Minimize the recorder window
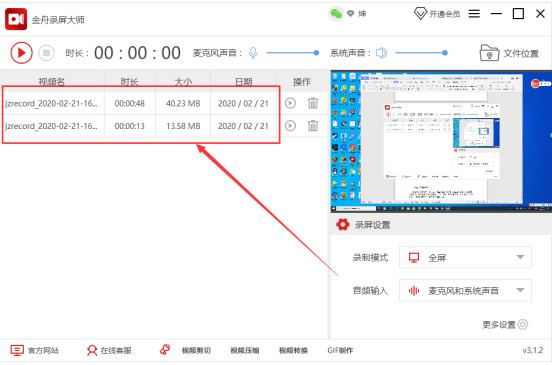Viewport: 552px width, 365px height. pos(496,14)
